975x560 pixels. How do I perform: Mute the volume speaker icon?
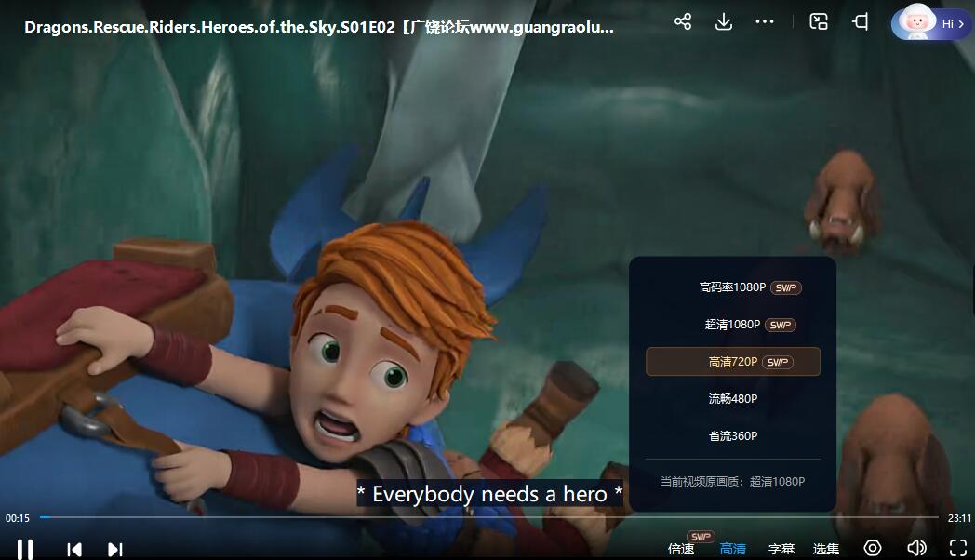pyautogui.click(x=916, y=548)
